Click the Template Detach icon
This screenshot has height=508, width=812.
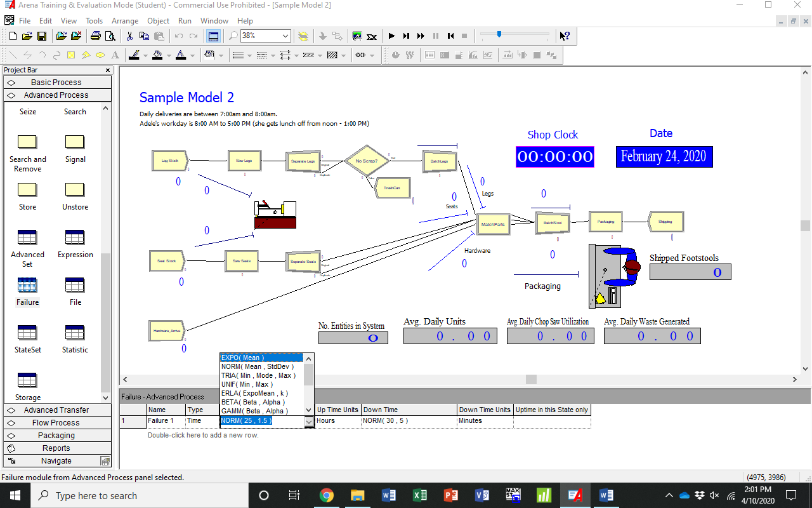point(75,36)
